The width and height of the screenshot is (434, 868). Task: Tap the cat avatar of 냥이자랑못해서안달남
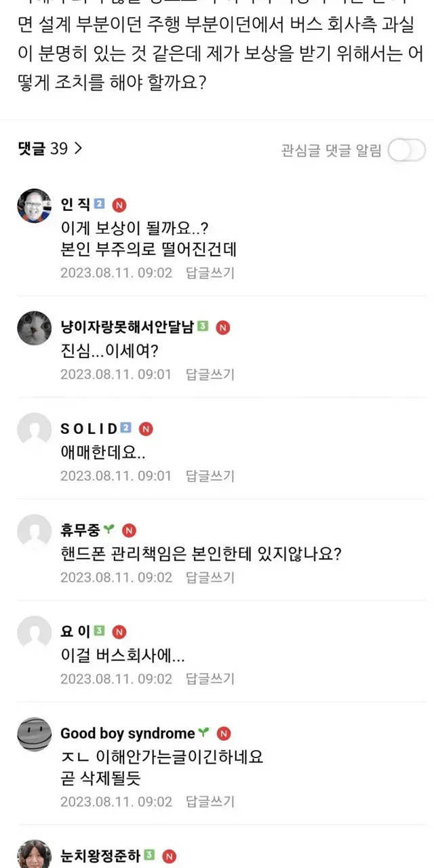(x=34, y=328)
